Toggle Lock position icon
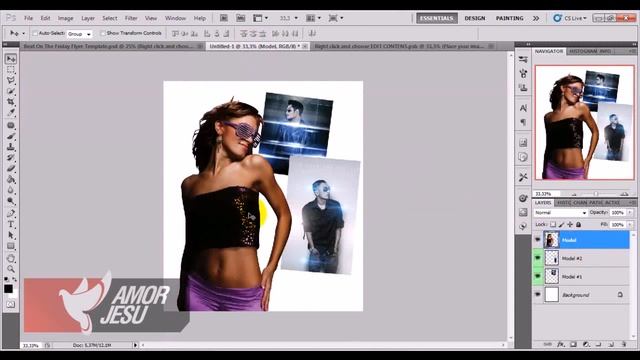Screen dimensions: 640x360 [570, 224]
